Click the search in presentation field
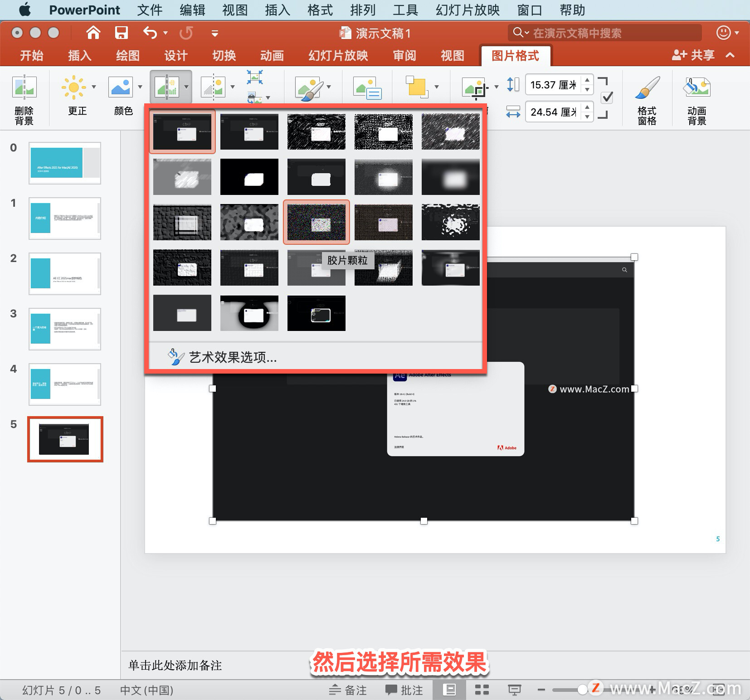 click(605, 33)
